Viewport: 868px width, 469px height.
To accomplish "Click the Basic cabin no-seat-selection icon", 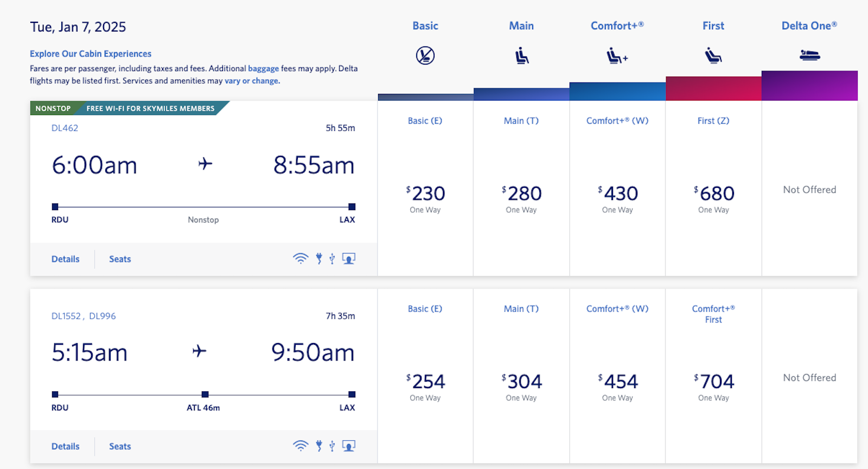I will (425, 55).
